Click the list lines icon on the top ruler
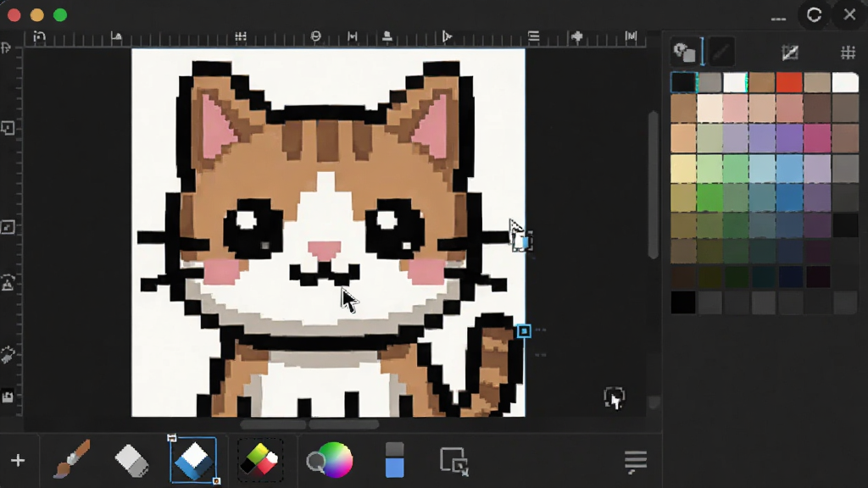This screenshot has width=868, height=488. 533,36
